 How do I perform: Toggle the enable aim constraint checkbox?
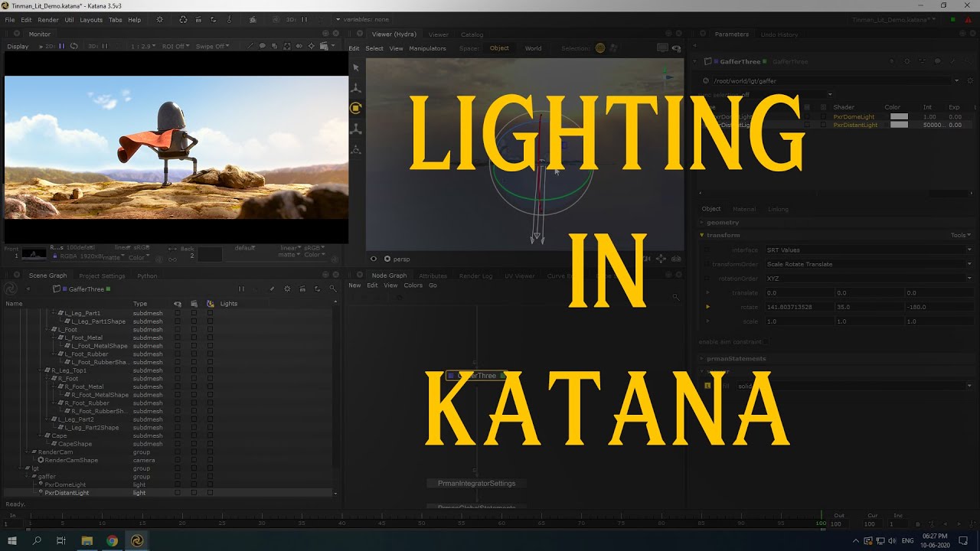(766, 341)
